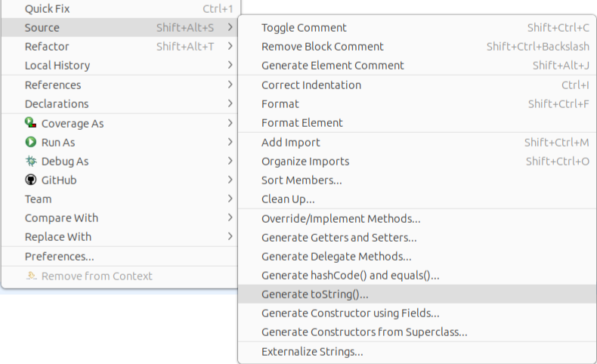Choose Toggle Comment from Source menu

pos(304,28)
